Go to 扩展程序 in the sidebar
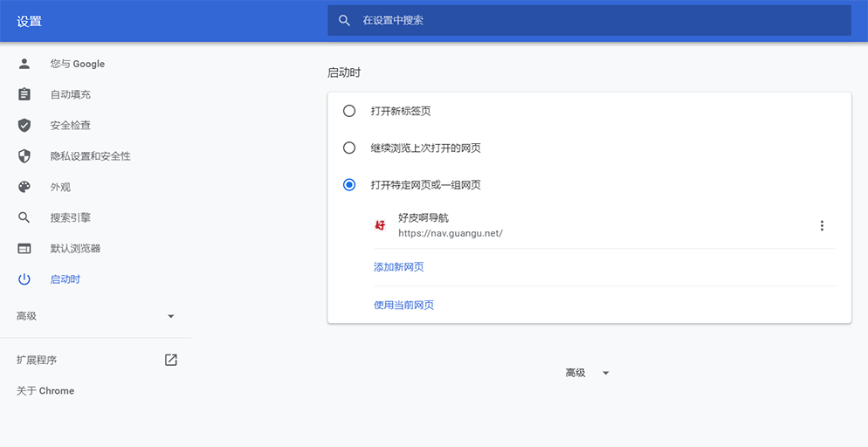The width and height of the screenshot is (868, 447). click(x=37, y=360)
